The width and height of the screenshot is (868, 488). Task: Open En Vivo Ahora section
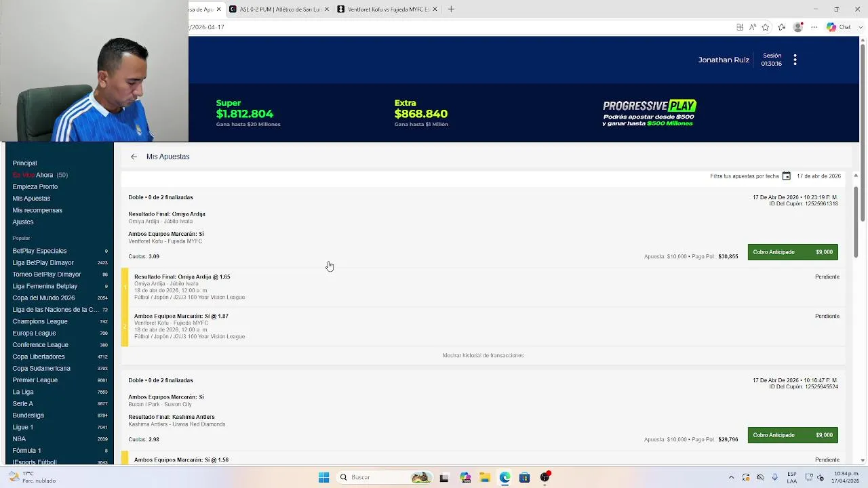pyautogui.click(x=40, y=175)
